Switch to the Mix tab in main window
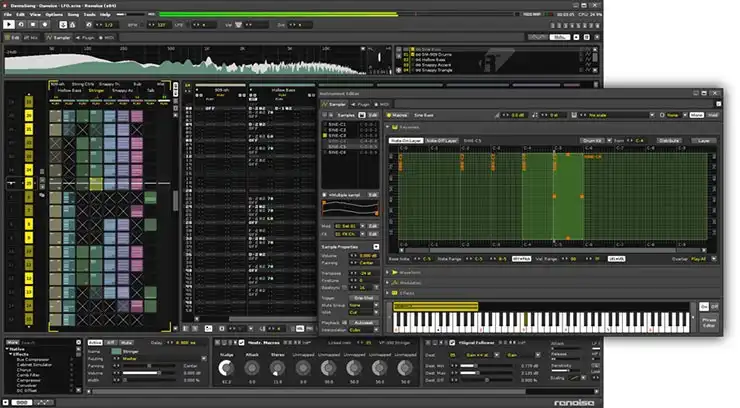Image resolution: width=740 pixels, height=408 pixels. pos(31,37)
